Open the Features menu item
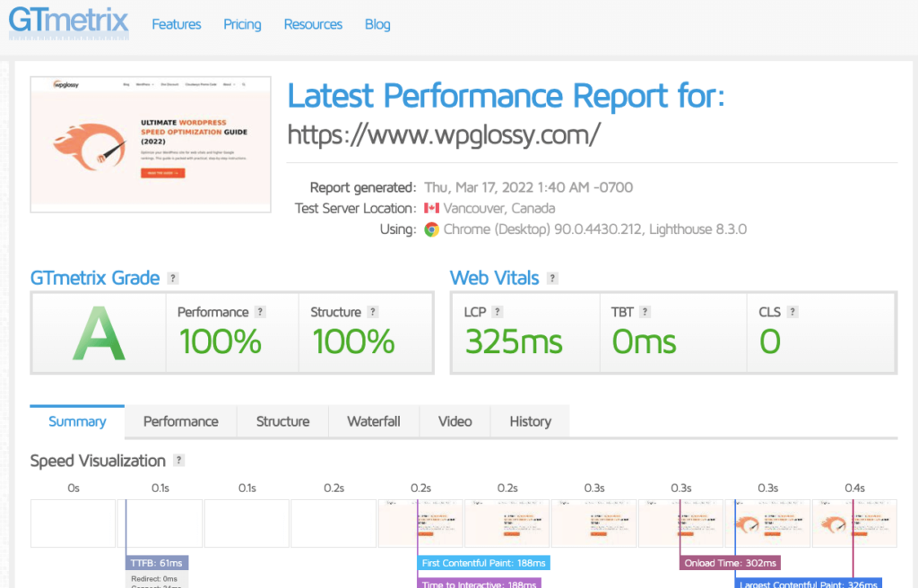 click(x=177, y=24)
